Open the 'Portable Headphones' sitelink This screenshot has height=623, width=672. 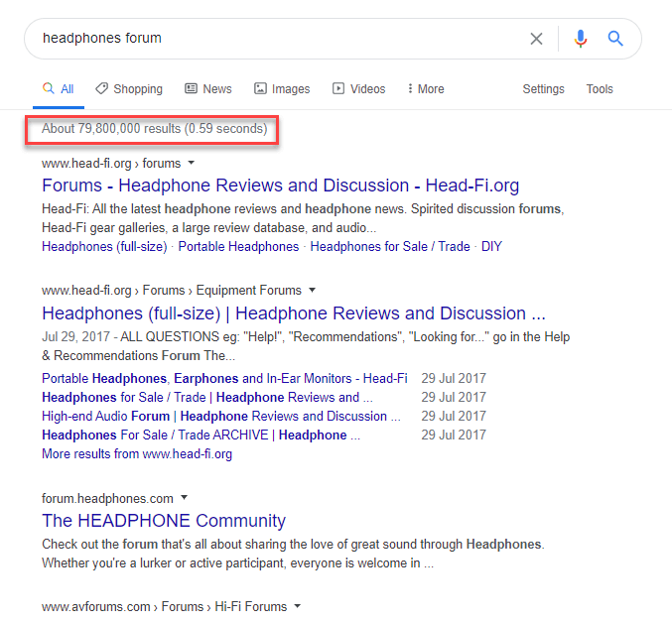[238, 247]
